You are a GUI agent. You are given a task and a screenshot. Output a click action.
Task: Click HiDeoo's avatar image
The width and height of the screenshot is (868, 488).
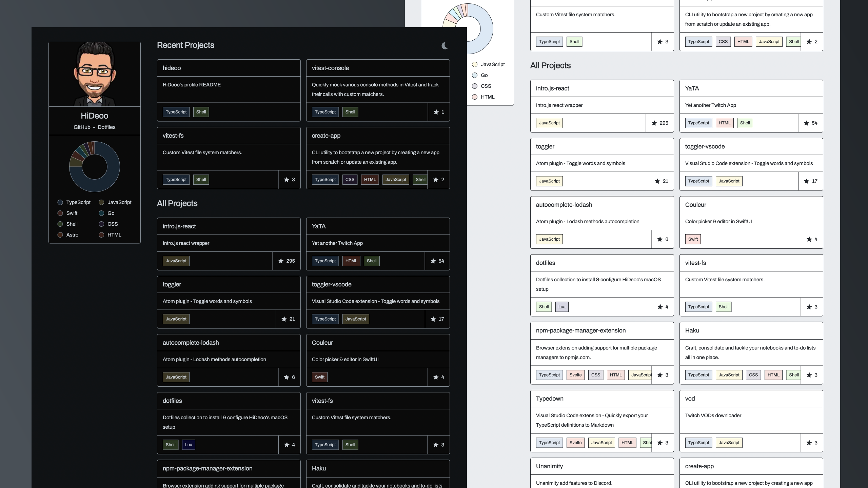pyautogui.click(x=94, y=74)
